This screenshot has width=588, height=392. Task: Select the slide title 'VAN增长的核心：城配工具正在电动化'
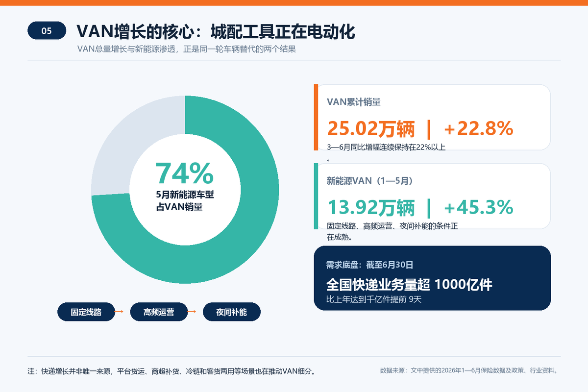(216, 31)
